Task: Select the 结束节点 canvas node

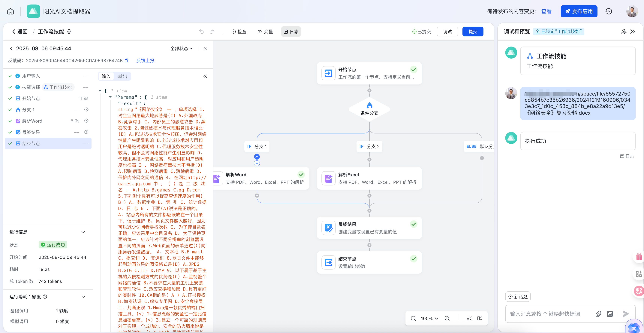Action: point(369,262)
